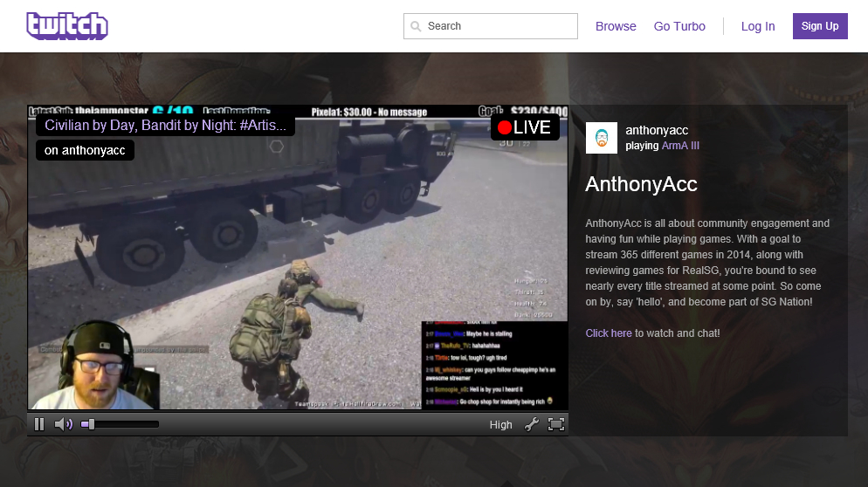The width and height of the screenshot is (868, 487).
Task: Click 'Click here' to watch and chat
Action: coord(609,333)
